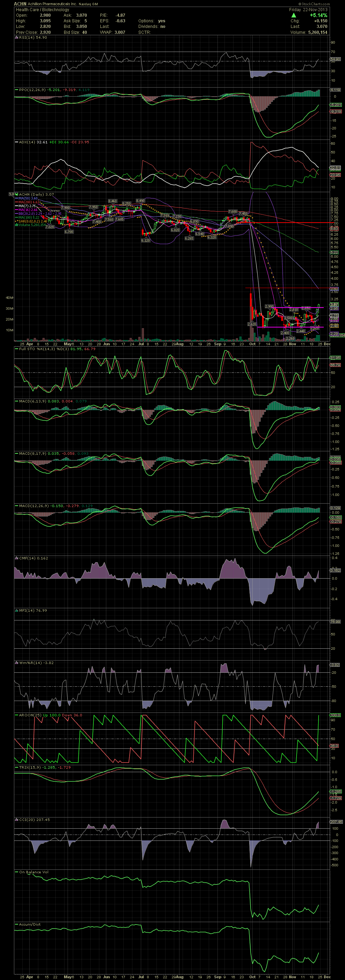Click the 8.490 peak price annotation

[x=140, y=201]
